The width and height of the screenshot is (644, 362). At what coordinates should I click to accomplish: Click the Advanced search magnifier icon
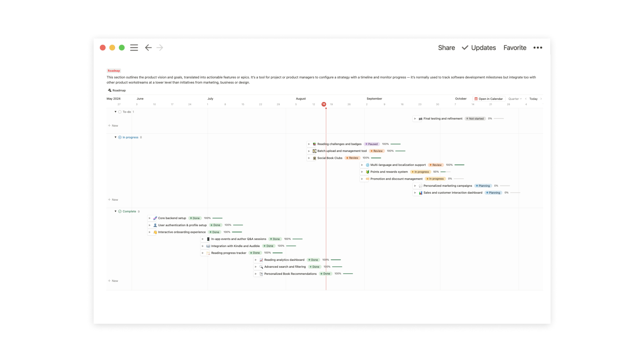pyautogui.click(x=261, y=267)
